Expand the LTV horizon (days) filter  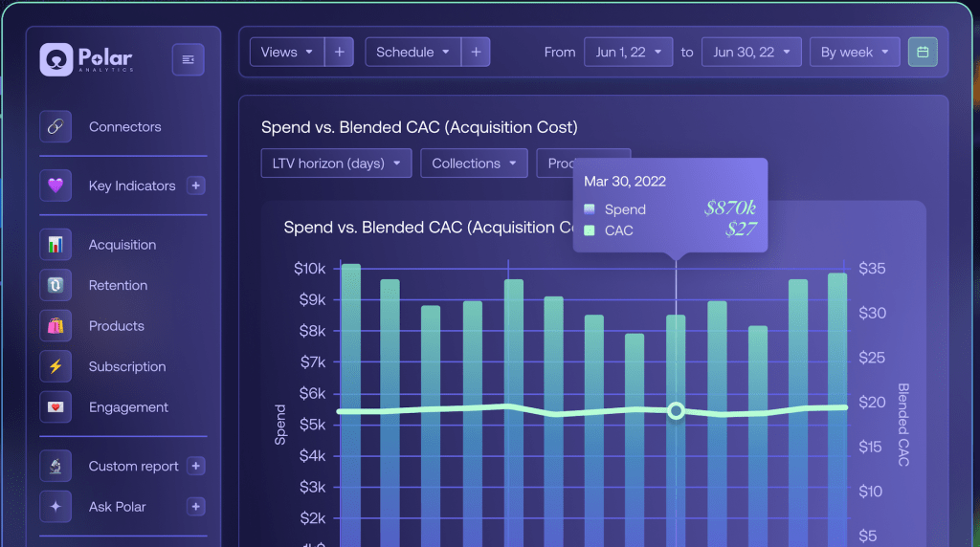[x=336, y=163]
